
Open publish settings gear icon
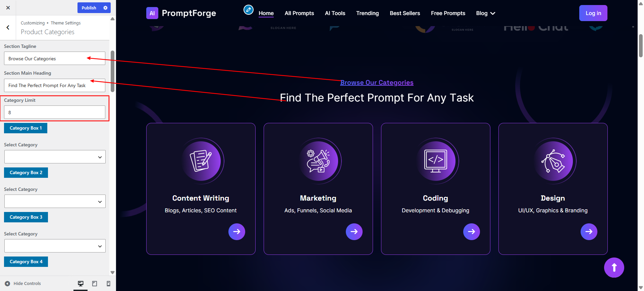point(105,8)
